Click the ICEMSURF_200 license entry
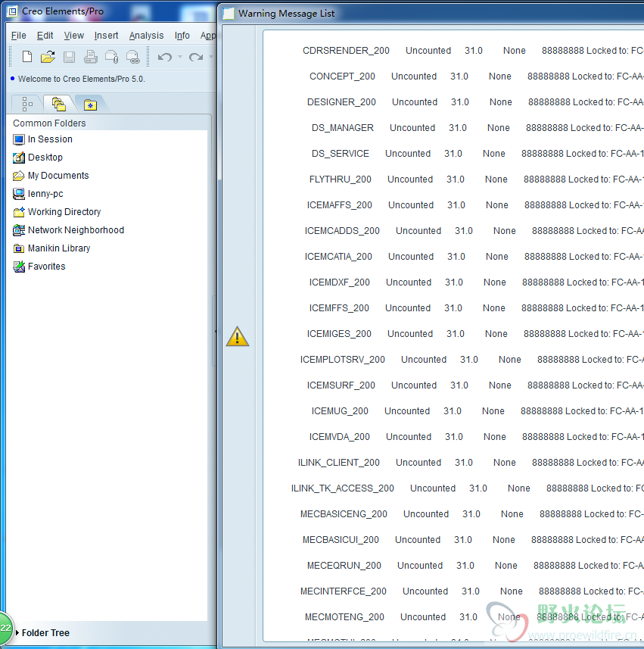Screen dimensions: 644x649 [341, 385]
